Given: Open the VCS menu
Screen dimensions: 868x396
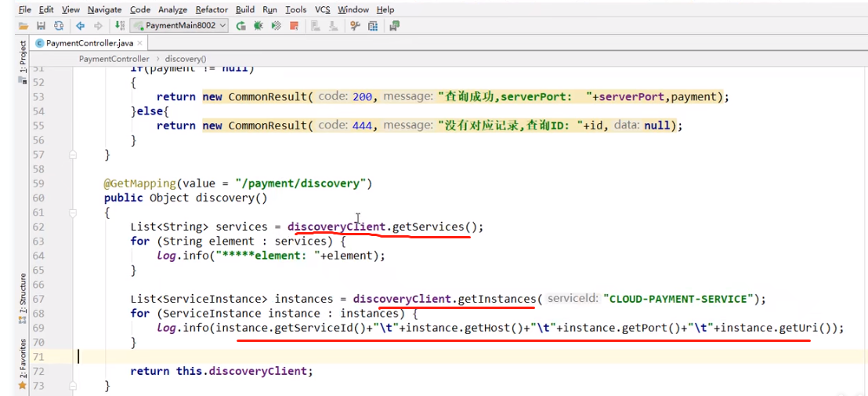Looking at the screenshot, I should (322, 9).
